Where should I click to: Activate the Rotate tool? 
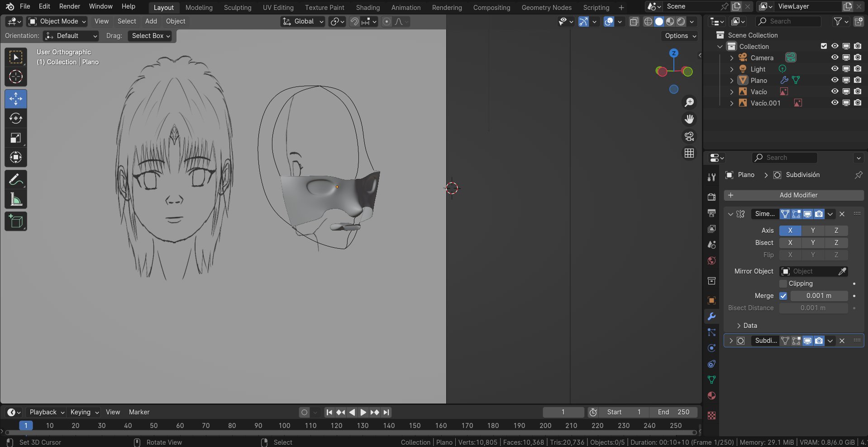[16, 118]
